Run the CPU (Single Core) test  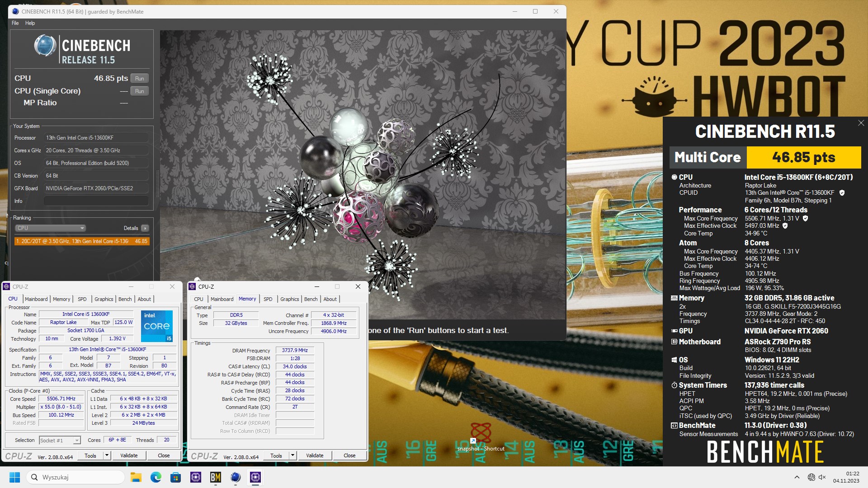point(139,91)
